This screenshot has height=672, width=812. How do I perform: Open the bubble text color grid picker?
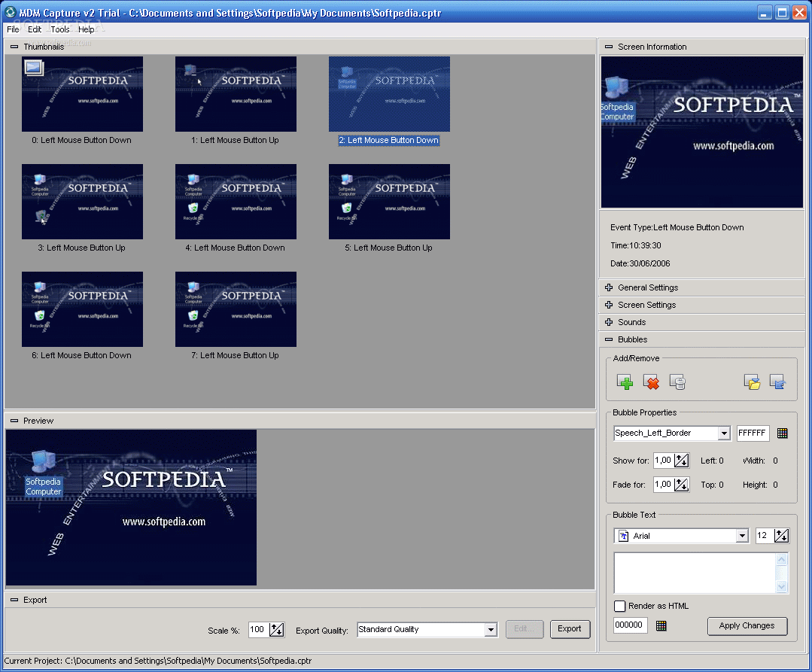tap(661, 625)
